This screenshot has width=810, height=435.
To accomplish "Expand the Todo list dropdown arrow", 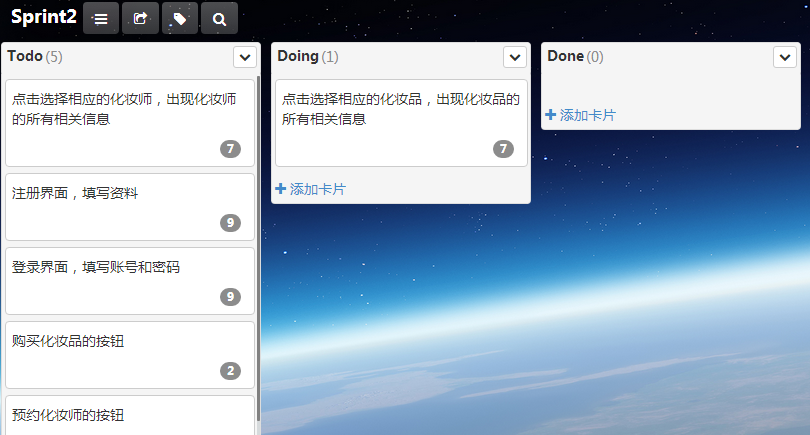I will pyautogui.click(x=245, y=57).
